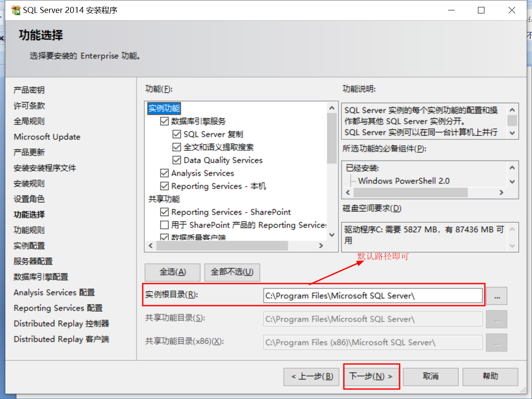Toggle Data Quality Services checkbox
The height and width of the screenshot is (399, 532).
click(176, 160)
